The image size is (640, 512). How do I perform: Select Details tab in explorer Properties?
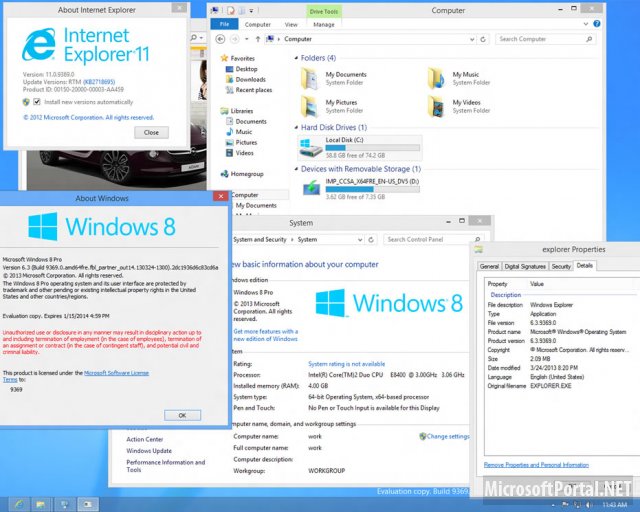[584, 265]
